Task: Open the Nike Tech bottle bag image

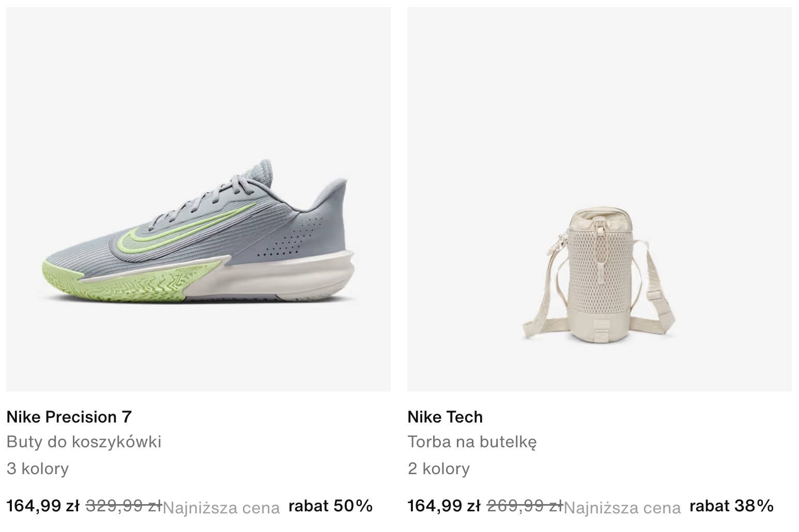Action: [x=600, y=199]
